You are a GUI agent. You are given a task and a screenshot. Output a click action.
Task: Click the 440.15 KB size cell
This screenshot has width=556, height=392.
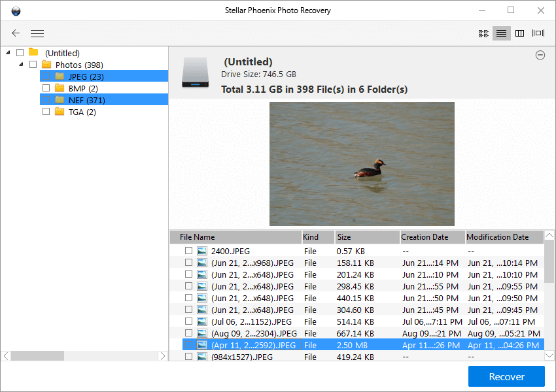pyautogui.click(x=355, y=298)
